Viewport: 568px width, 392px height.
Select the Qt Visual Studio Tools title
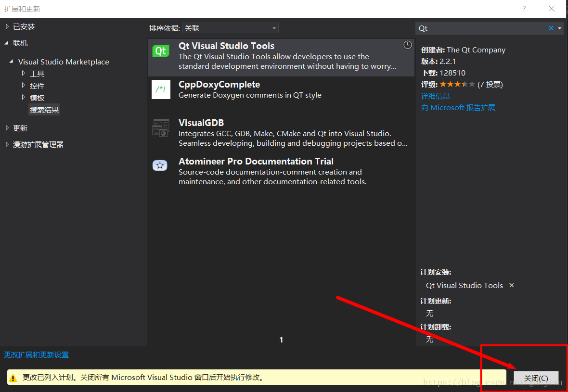(x=226, y=46)
